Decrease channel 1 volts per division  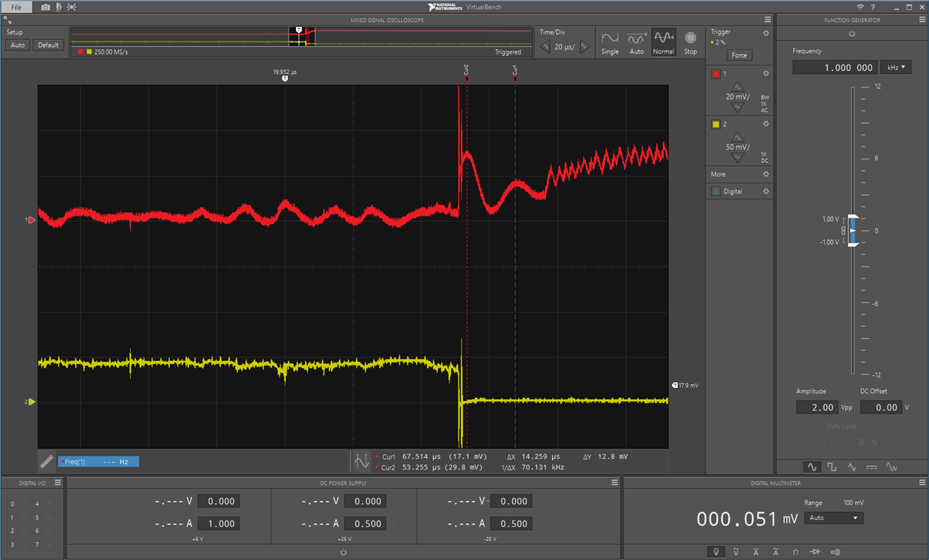(737, 108)
